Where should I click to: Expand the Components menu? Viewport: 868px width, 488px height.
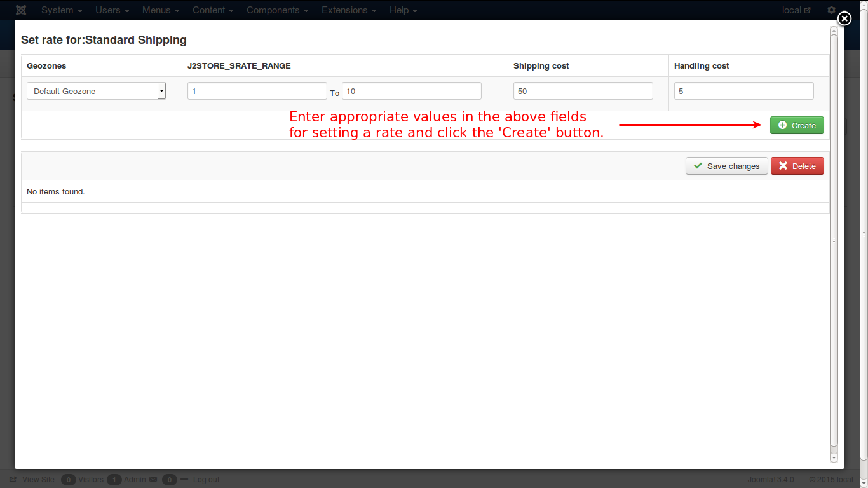point(278,10)
